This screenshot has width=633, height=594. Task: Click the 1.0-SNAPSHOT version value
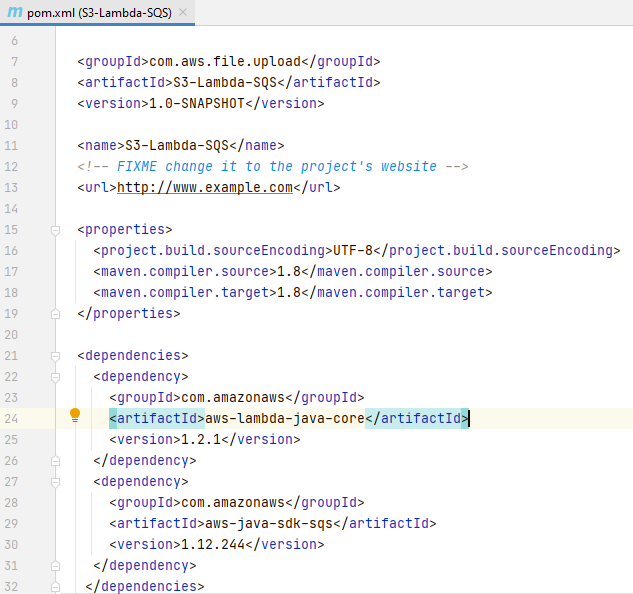click(x=197, y=103)
